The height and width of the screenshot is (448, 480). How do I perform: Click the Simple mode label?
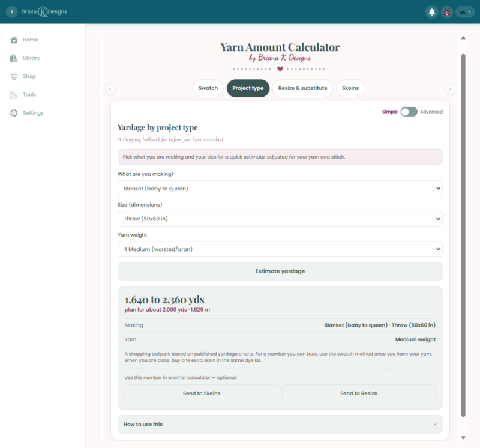point(389,112)
